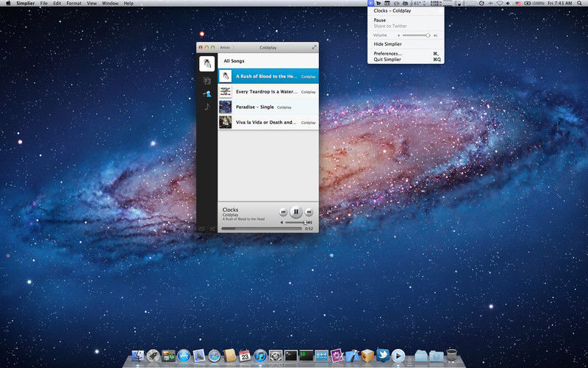
Task: Open the File menu
Action: [44, 3]
